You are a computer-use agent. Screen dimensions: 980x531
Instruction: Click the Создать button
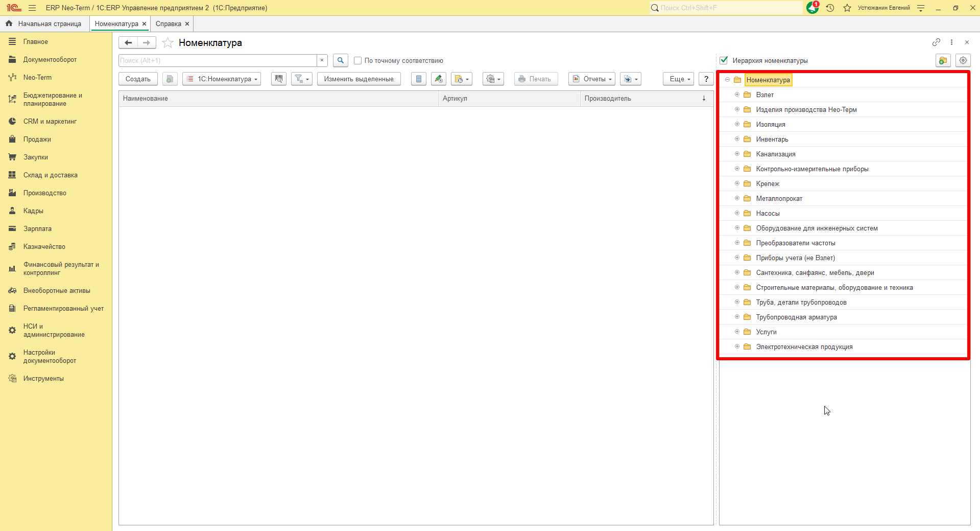point(138,79)
